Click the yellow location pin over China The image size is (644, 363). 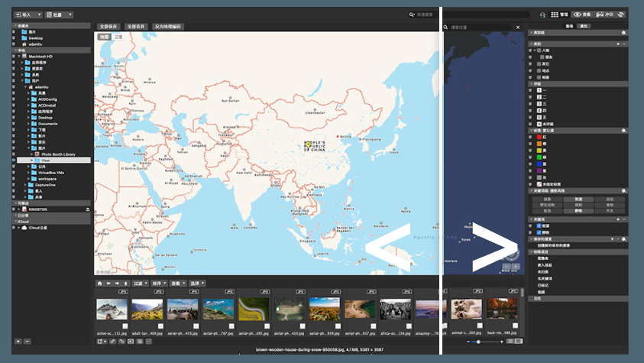tap(309, 145)
